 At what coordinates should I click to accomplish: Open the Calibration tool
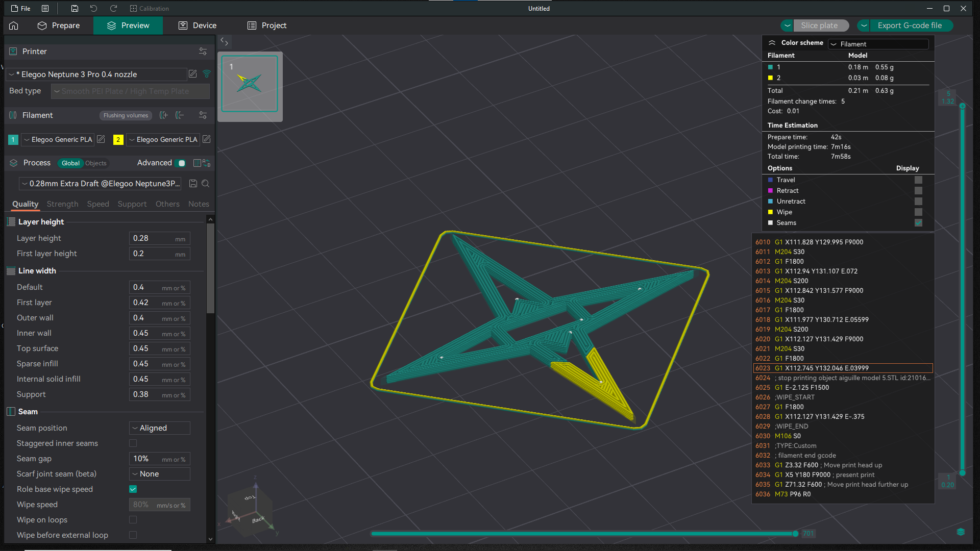(x=149, y=8)
